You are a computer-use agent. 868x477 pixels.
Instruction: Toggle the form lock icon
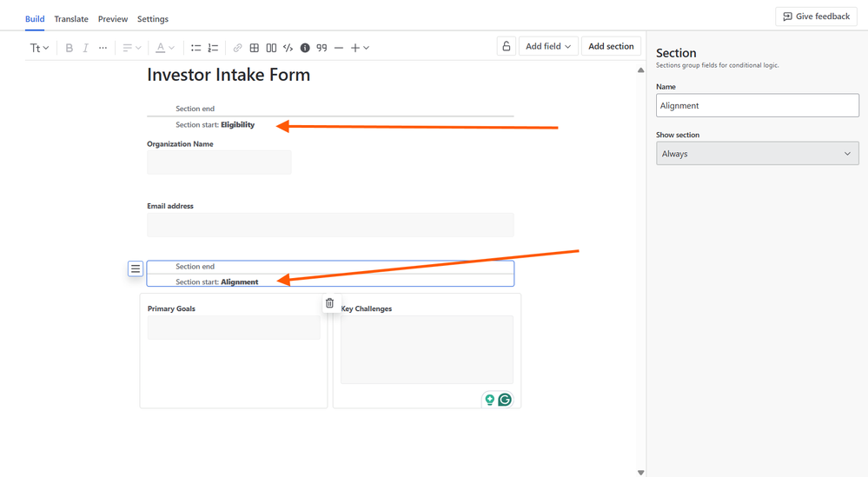click(x=507, y=46)
